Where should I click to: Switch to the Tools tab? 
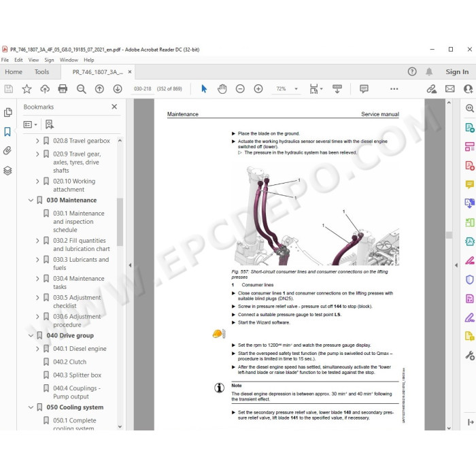click(41, 72)
